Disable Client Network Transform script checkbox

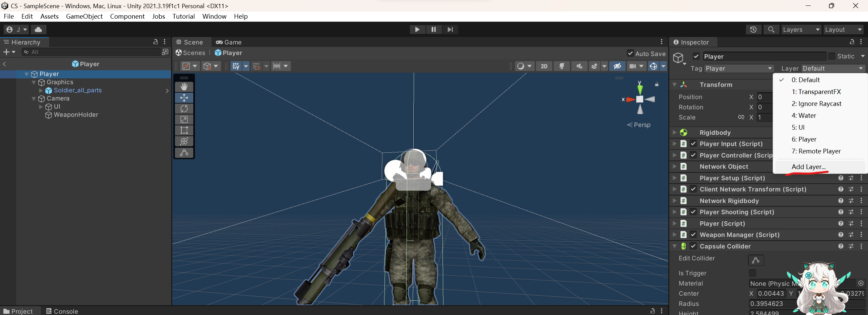tap(693, 189)
